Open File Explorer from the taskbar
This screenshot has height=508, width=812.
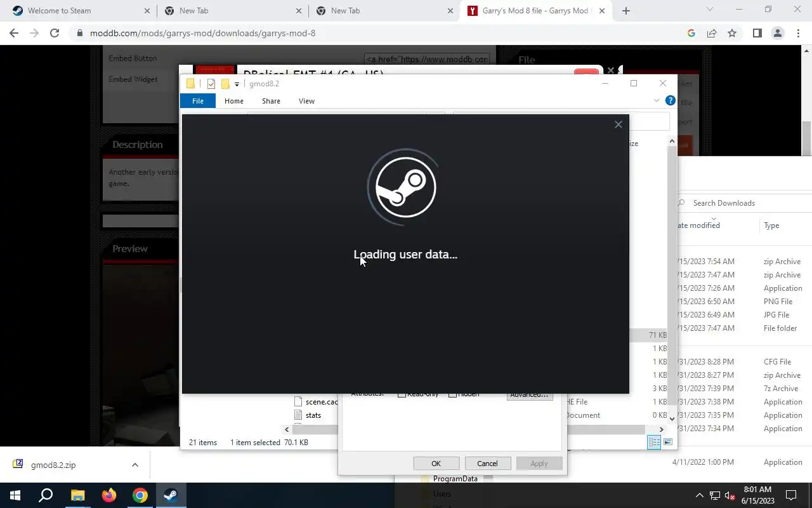click(x=77, y=495)
